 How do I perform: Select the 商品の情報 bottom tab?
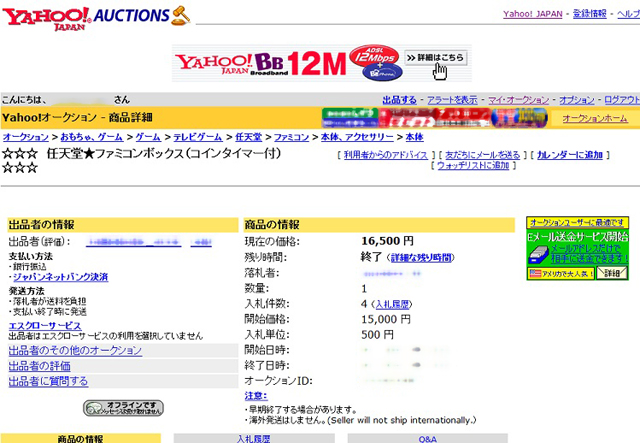pyautogui.click(x=80, y=439)
